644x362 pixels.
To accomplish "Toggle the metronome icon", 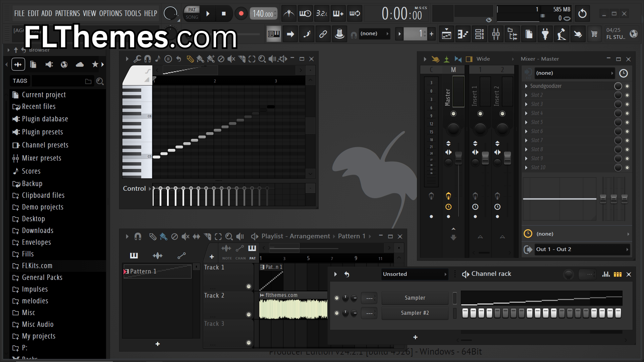I will coord(289,14).
